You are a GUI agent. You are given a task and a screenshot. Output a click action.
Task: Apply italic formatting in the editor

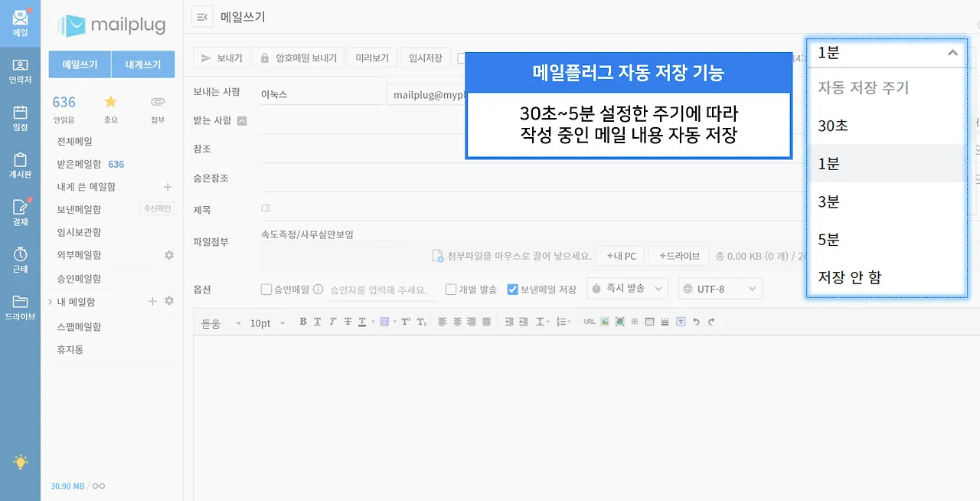pyautogui.click(x=332, y=322)
